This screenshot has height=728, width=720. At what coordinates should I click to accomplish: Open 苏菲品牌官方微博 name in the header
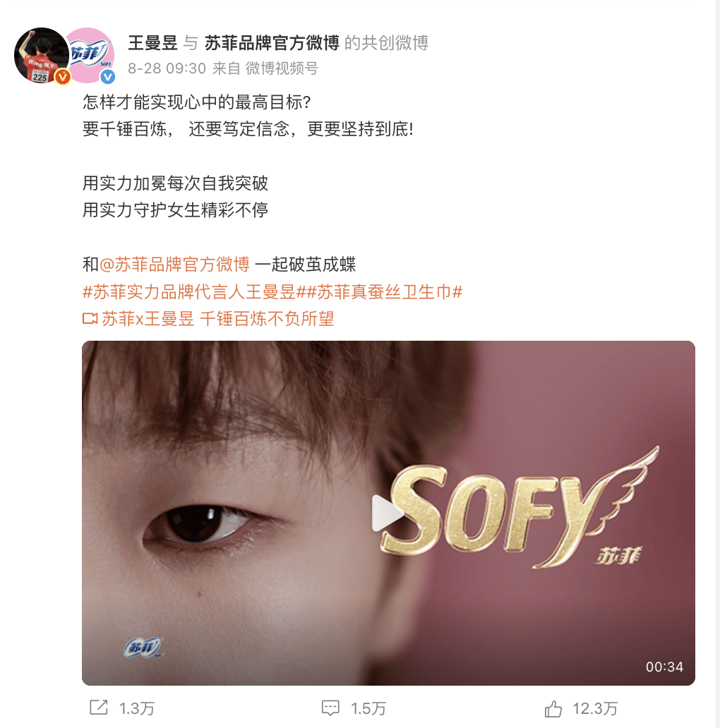272,43
